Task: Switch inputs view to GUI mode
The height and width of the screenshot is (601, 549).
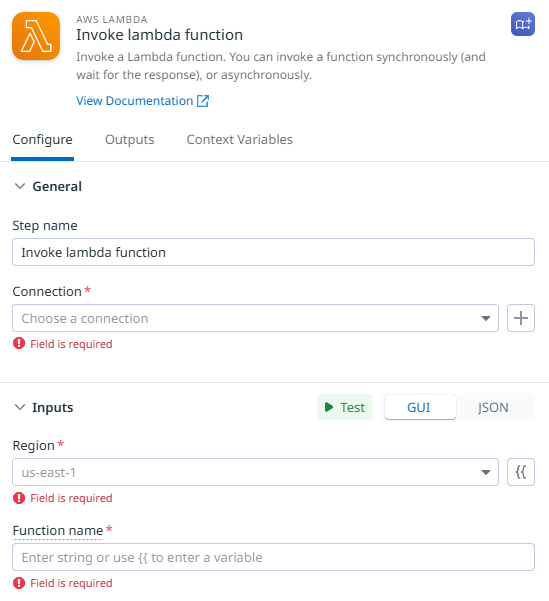Action: 420,407
